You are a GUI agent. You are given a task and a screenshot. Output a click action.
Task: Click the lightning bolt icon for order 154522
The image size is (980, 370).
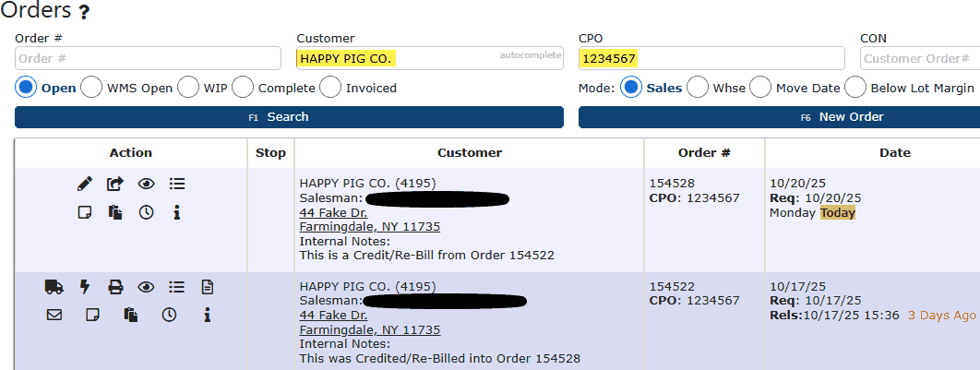pos(85,287)
